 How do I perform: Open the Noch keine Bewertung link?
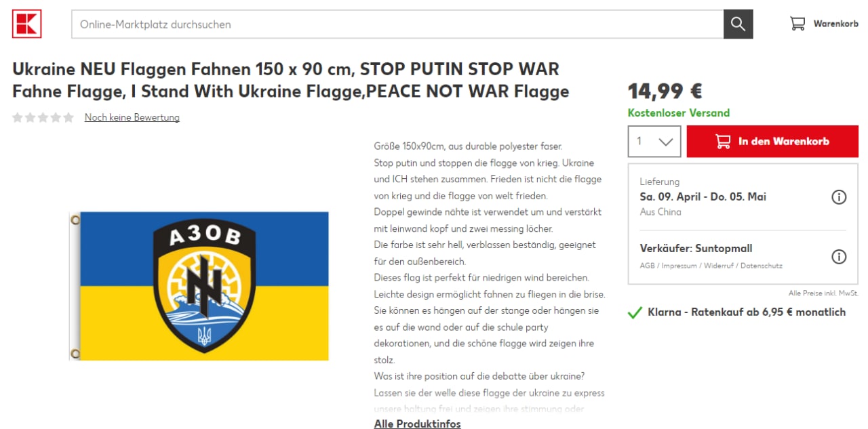pos(132,117)
